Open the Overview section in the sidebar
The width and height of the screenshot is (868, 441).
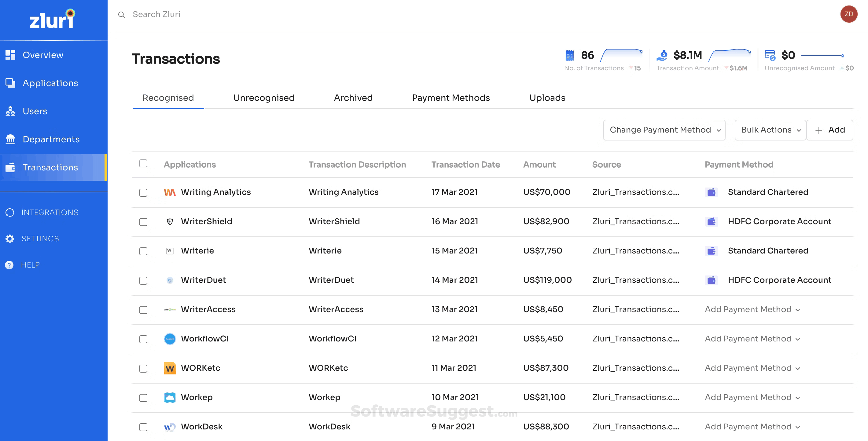click(43, 55)
